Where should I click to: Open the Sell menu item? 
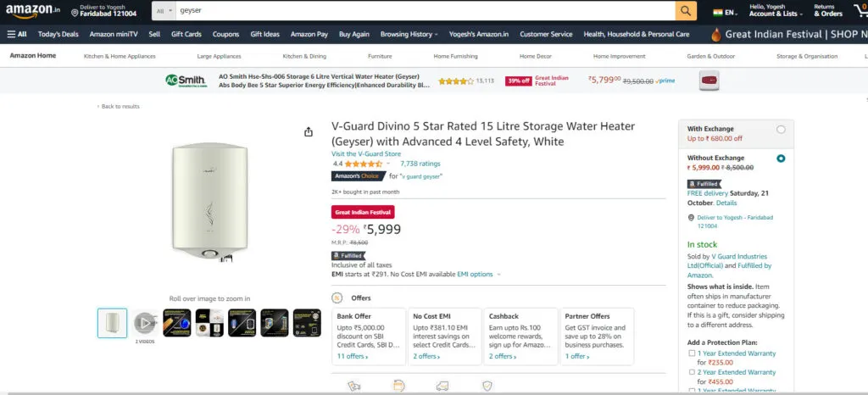(x=154, y=34)
